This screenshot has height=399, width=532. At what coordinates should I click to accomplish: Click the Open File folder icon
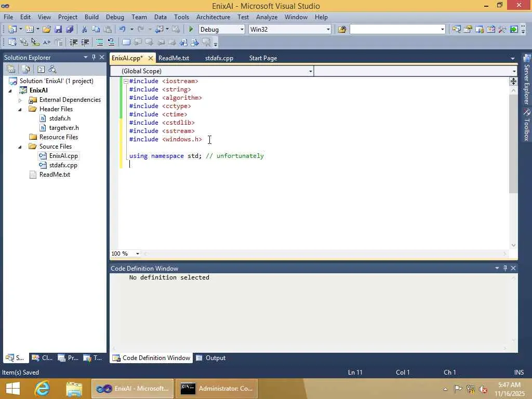point(47,30)
